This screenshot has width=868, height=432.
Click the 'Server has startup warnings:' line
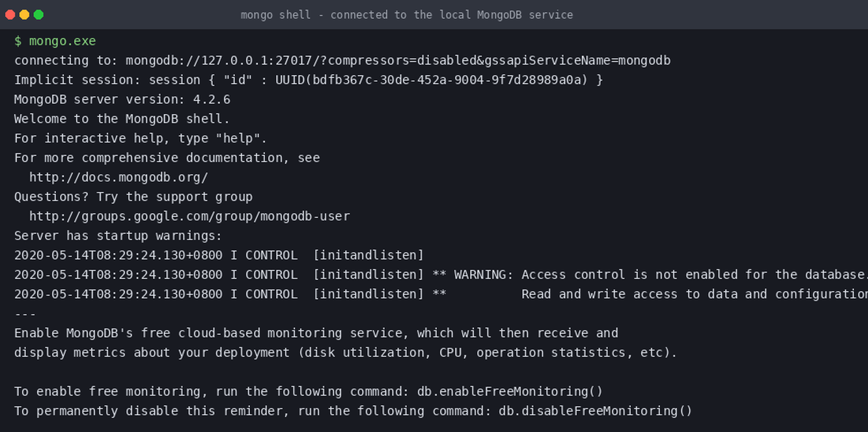click(x=118, y=235)
